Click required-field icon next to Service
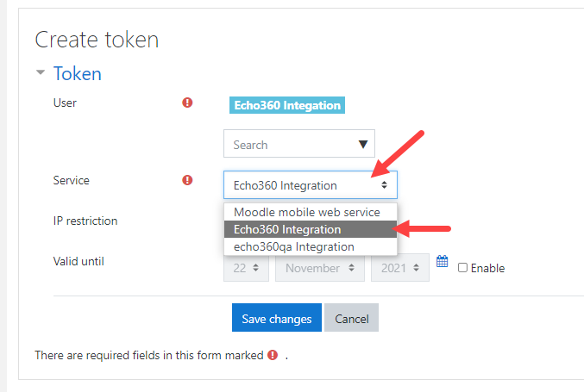The height and width of the screenshot is (392, 584). (x=187, y=180)
